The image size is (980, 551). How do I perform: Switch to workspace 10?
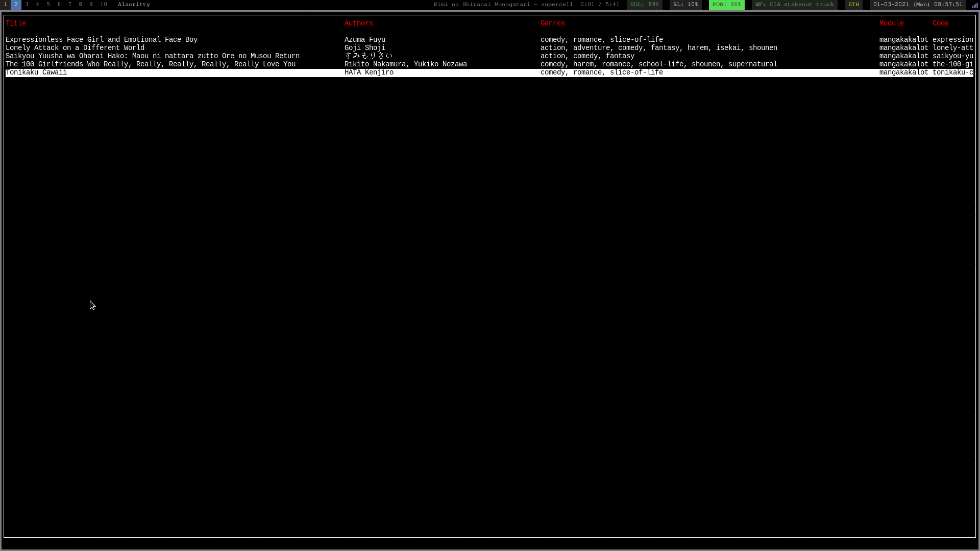(x=104, y=5)
